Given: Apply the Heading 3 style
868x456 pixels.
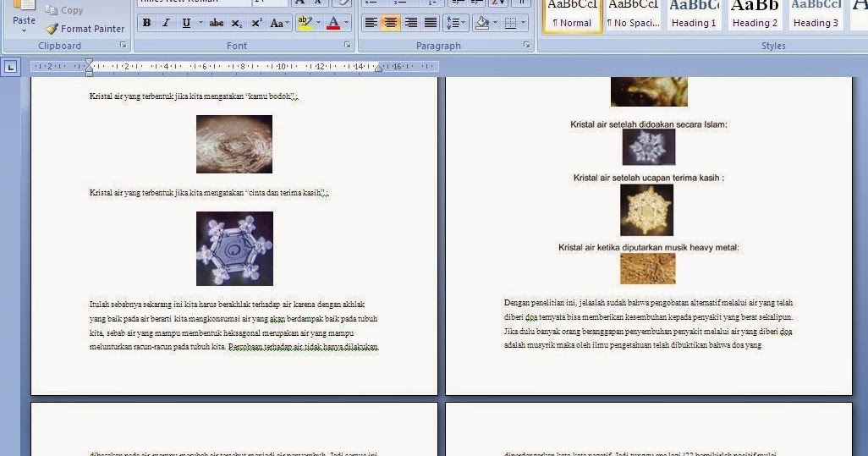Looking at the screenshot, I should click(x=816, y=15).
